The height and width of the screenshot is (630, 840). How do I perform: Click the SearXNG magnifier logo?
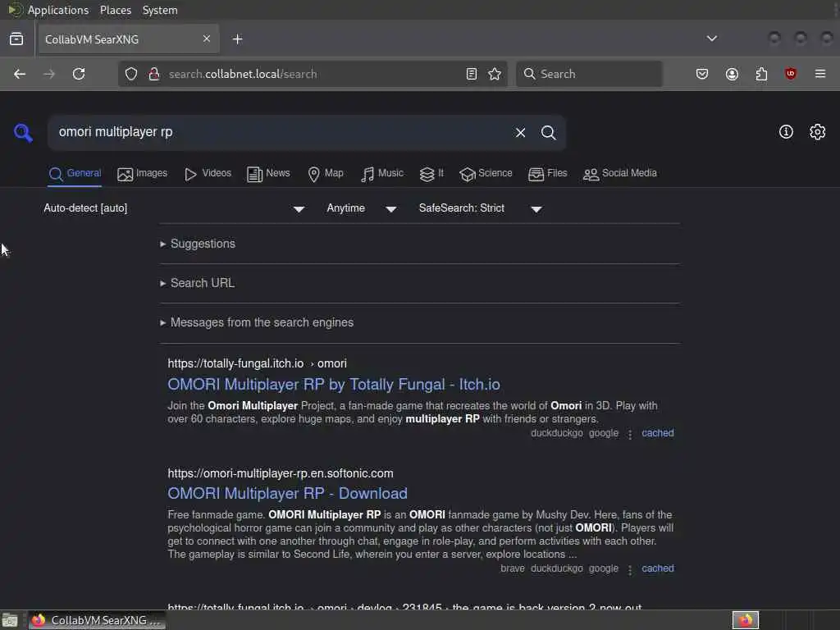pos(23,132)
